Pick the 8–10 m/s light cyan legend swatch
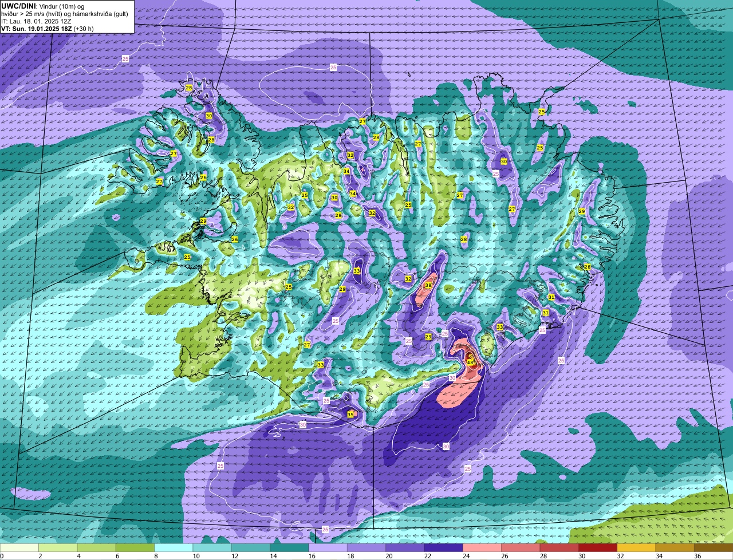The image size is (733, 560). pyautogui.click(x=174, y=548)
